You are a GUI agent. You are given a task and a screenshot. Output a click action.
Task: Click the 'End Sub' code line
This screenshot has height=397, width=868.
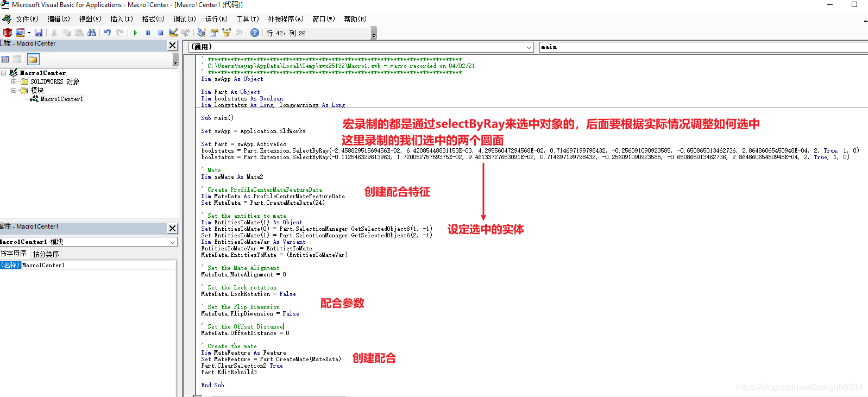click(x=212, y=385)
